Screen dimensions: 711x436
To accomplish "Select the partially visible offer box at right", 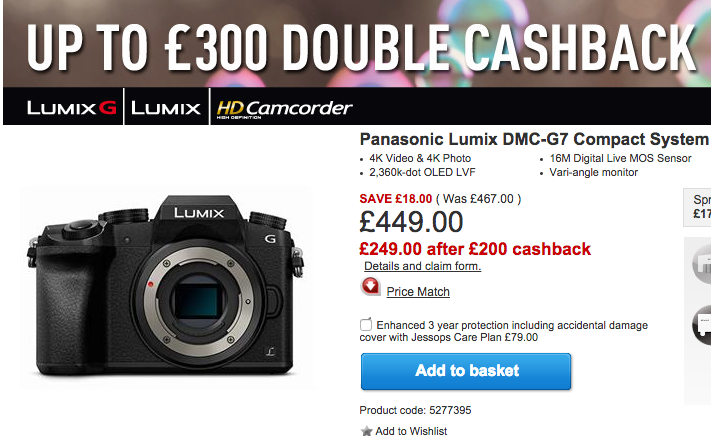I will [x=697, y=207].
